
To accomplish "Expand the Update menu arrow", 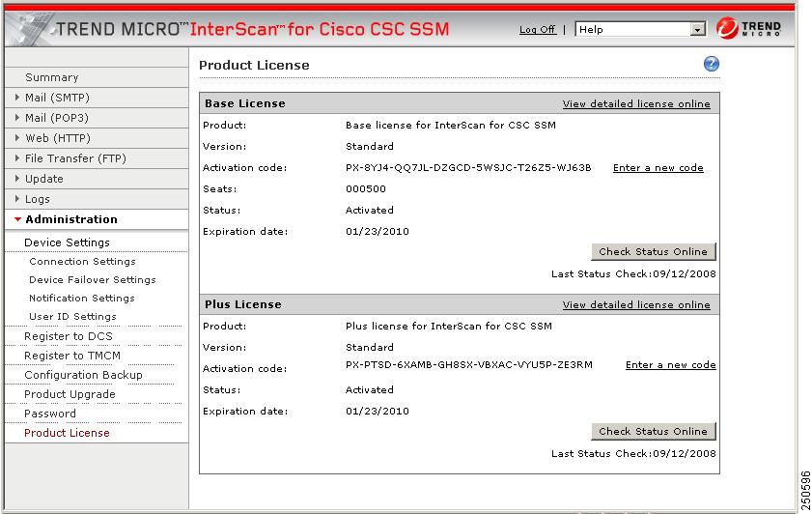I will click(x=17, y=178).
